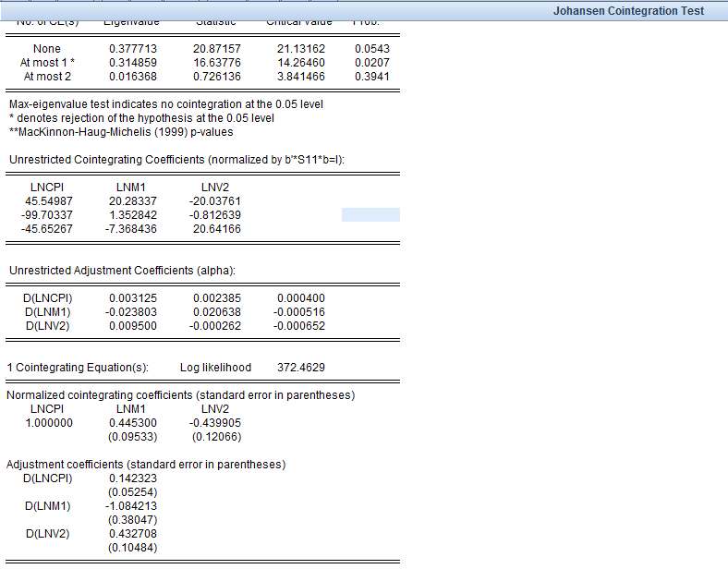728x569 pixels.
Task: Select the 'At most 1 *' row label
Action: pyautogui.click(x=47, y=63)
